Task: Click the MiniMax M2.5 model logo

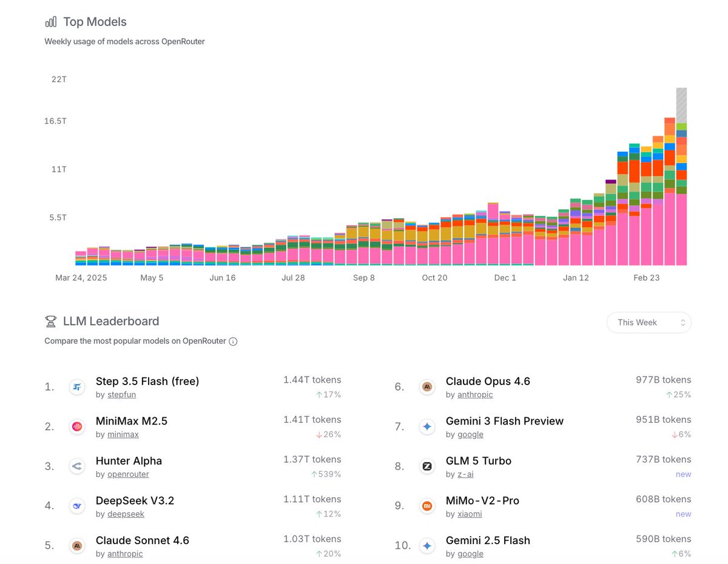Action: (76, 426)
